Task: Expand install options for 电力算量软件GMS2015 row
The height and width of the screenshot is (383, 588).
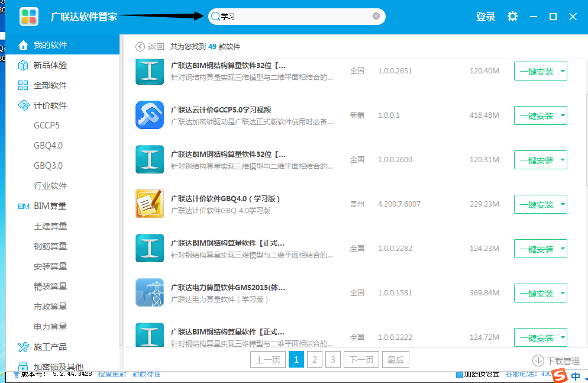Action: coord(563,293)
